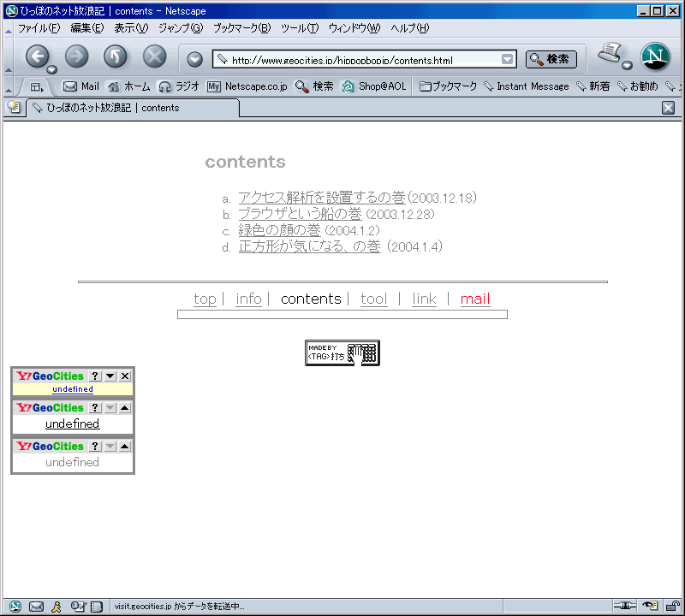Image resolution: width=685 pixels, height=616 pixels.
Task: Click the security padlock icon in status bar
Action: [672, 606]
